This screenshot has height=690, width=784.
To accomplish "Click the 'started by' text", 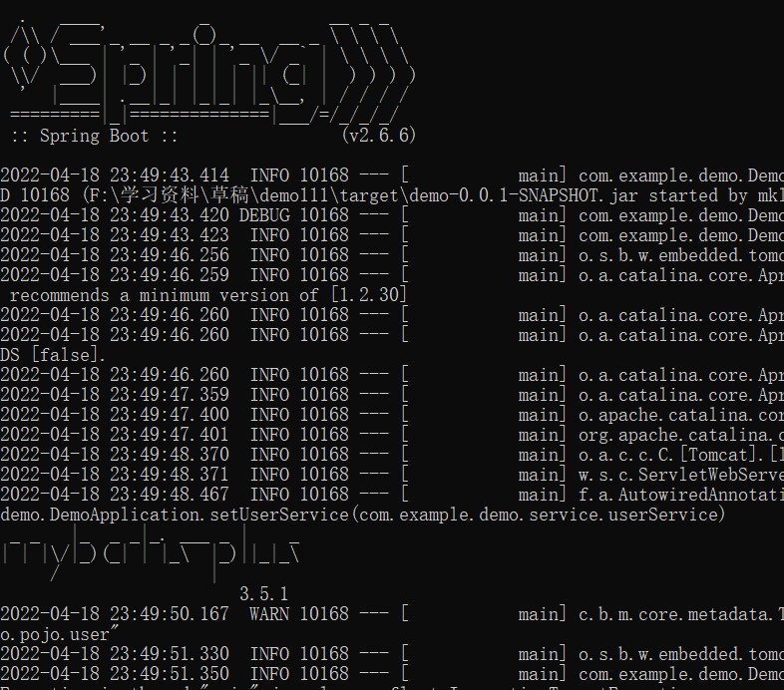I will click(698, 195).
